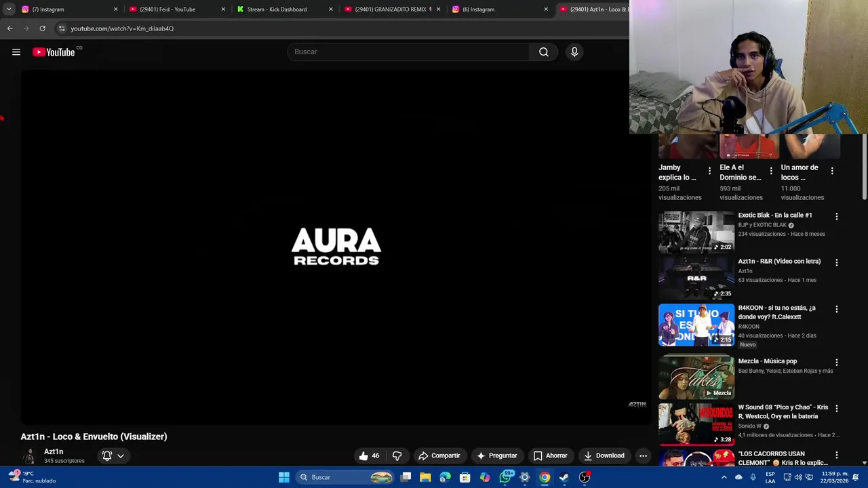
Task: Show hidden system tray icons
Action: 724,477
